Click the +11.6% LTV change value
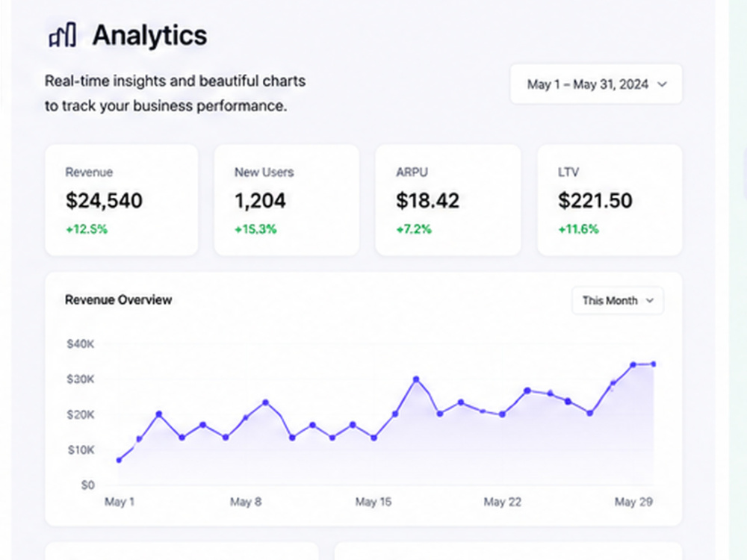 [x=579, y=229]
